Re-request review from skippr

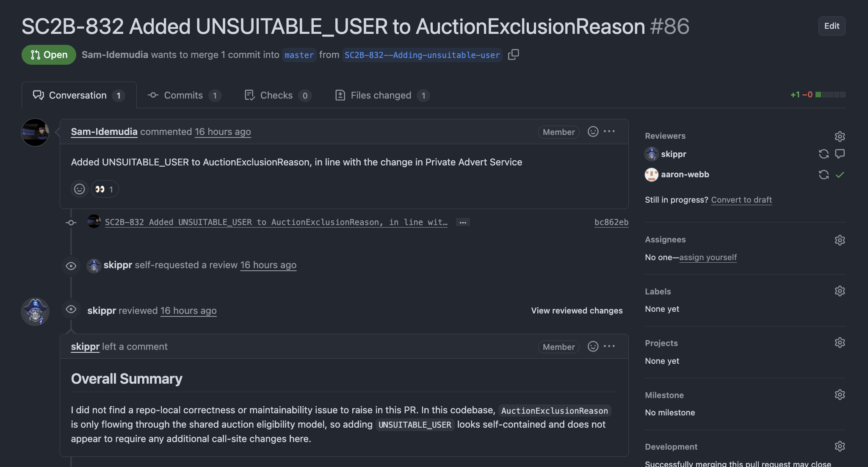pos(824,154)
